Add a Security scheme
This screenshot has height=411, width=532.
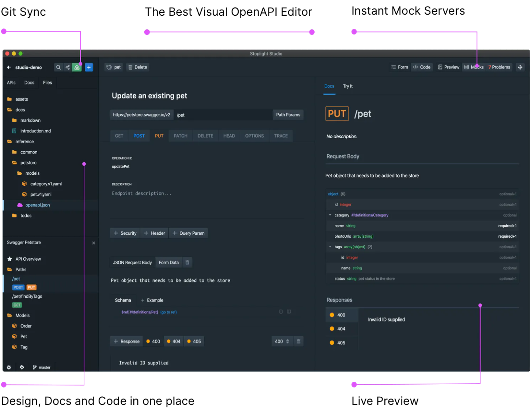125,233
